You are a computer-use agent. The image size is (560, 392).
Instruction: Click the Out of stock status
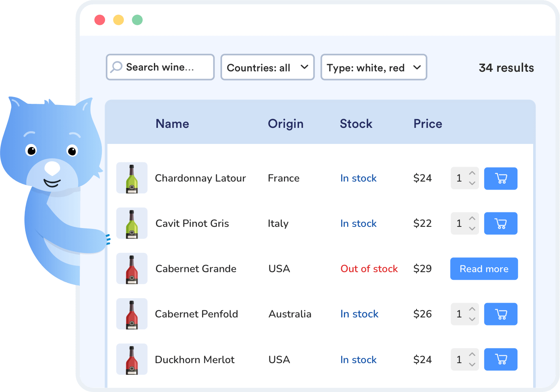tap(369, 269)
